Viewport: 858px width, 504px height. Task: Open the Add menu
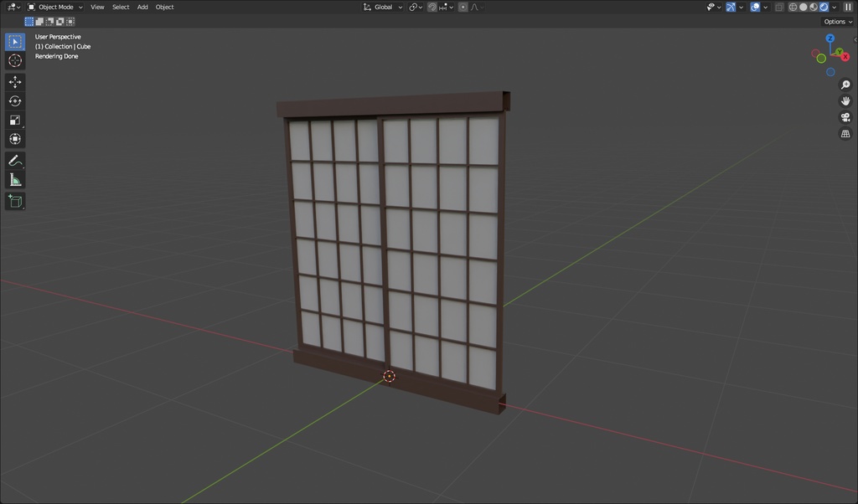coord(142,7)
